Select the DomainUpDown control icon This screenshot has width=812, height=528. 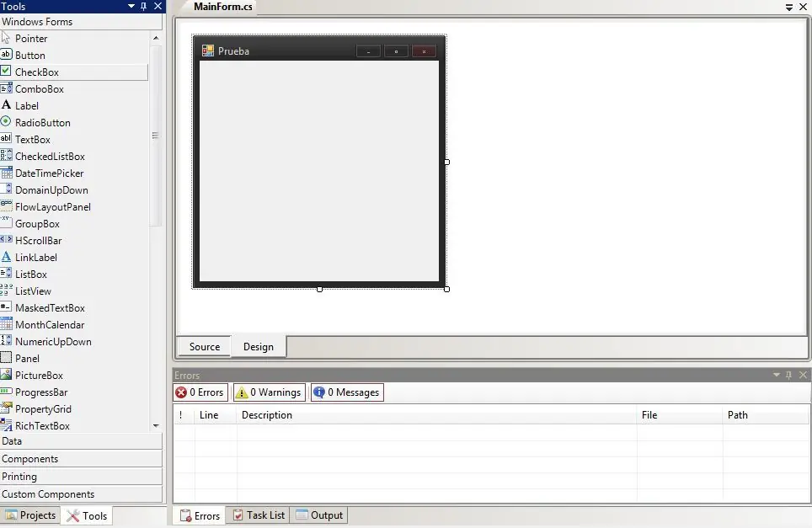[6, 189]
